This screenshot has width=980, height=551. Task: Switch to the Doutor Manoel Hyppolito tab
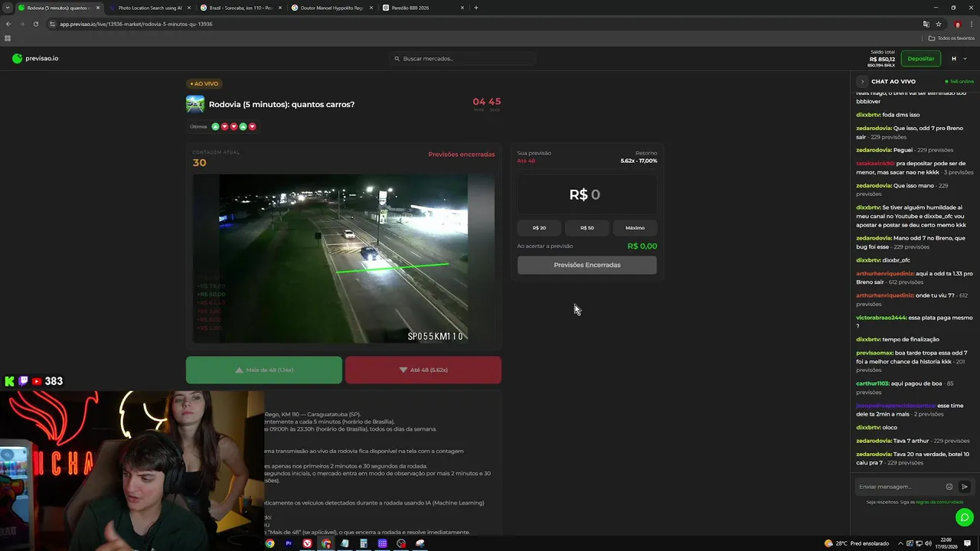(332, 8)
